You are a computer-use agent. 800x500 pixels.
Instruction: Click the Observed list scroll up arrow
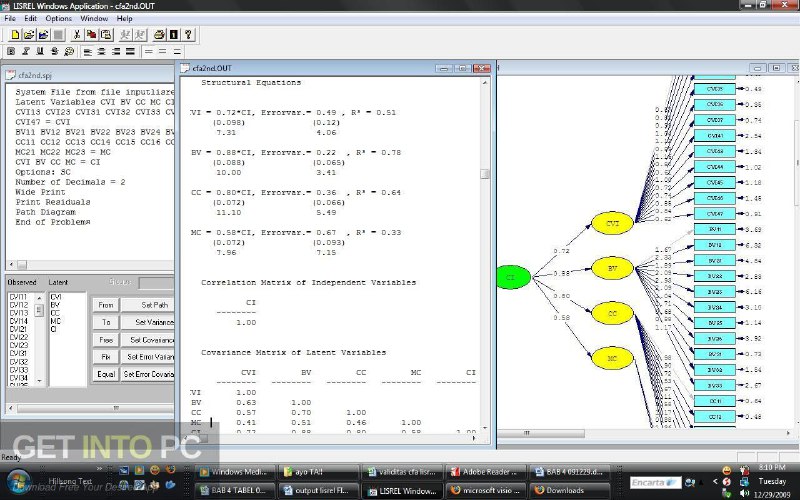click(x=39, y=297)
